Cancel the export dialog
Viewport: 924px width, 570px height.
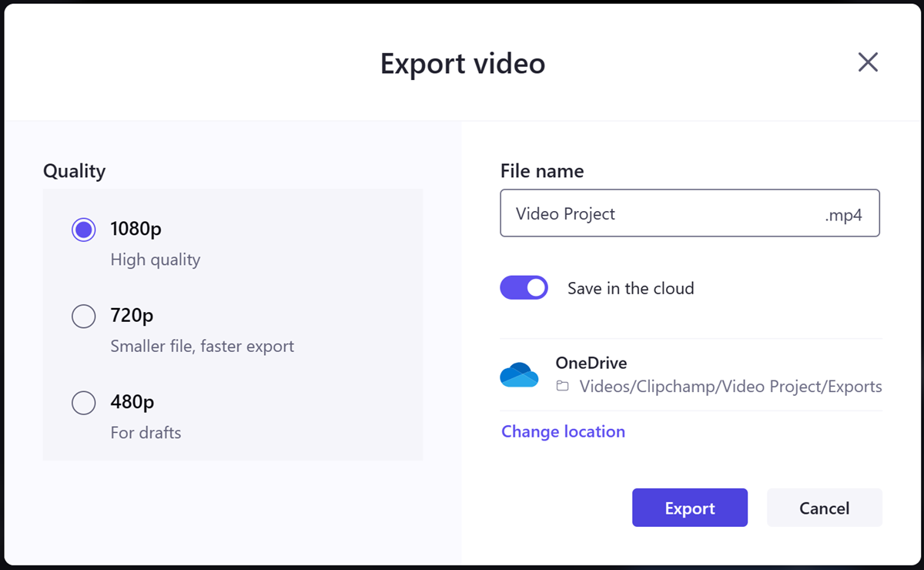825,508
